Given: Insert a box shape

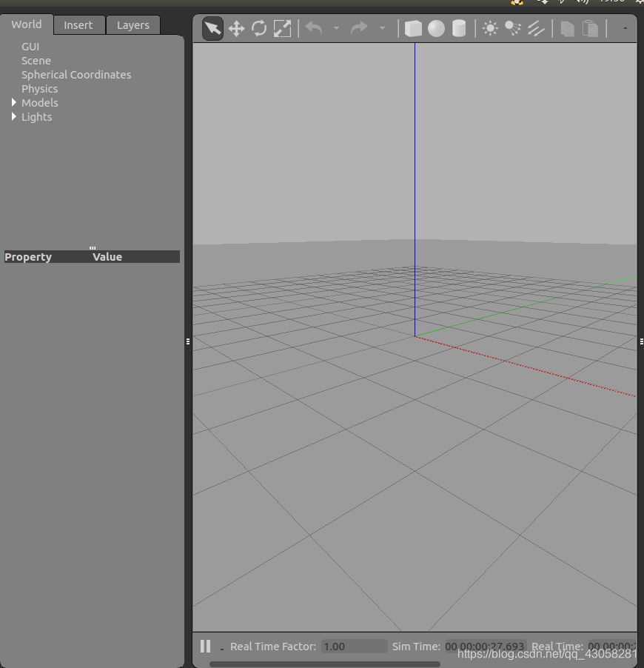Looking at the screenshot, I should click(x=413, y=29).
